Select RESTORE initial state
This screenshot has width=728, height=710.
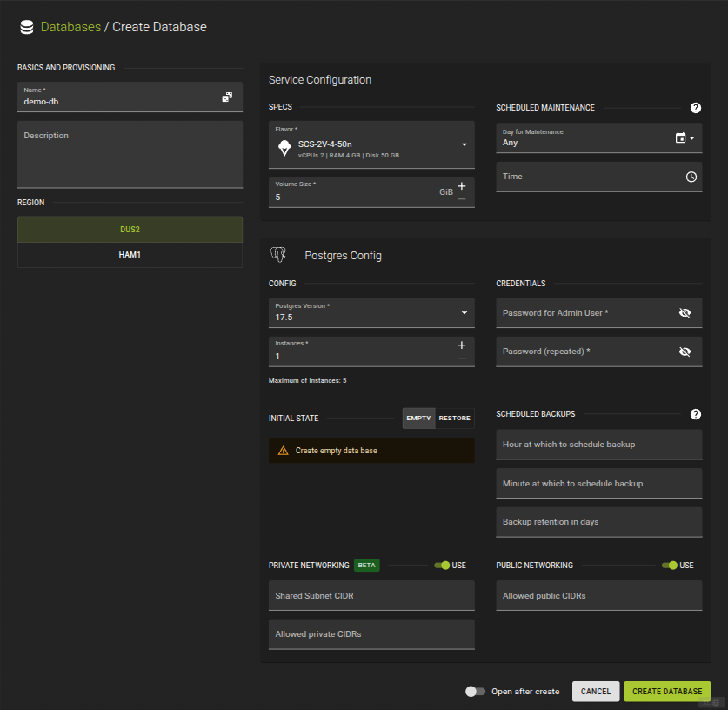click(455, 418)
